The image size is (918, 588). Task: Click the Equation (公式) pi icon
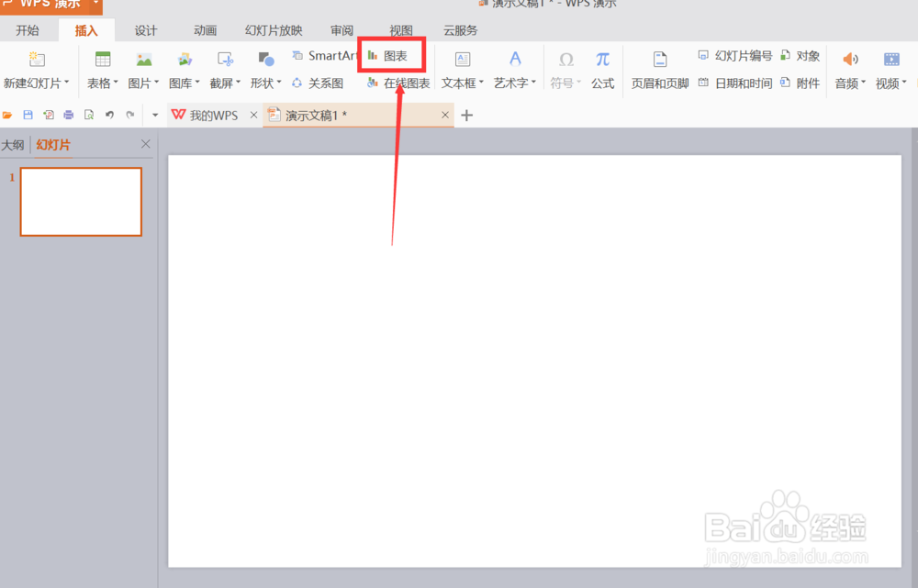pyautogui.click(x=602, y=59)
